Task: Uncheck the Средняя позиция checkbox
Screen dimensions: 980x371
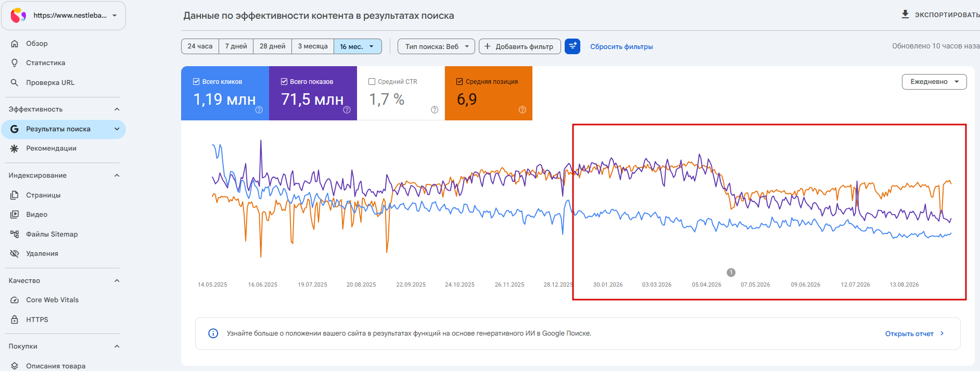Action: click(460, 81)
